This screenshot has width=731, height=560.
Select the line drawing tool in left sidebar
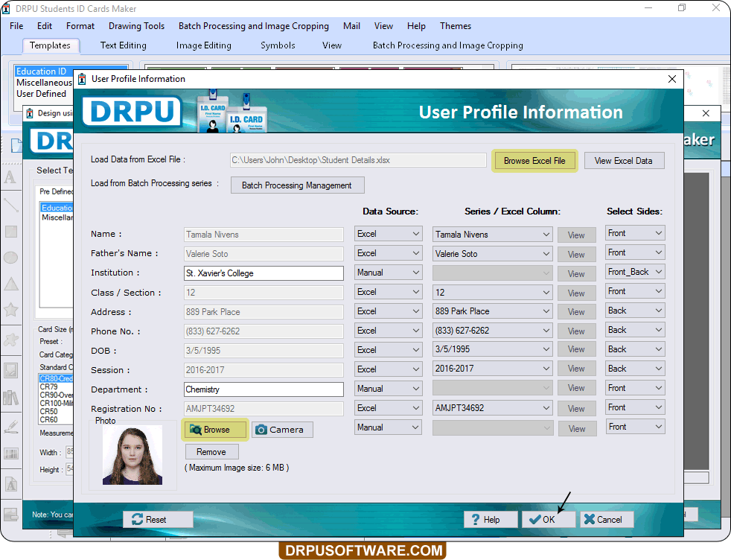[10, 205]
